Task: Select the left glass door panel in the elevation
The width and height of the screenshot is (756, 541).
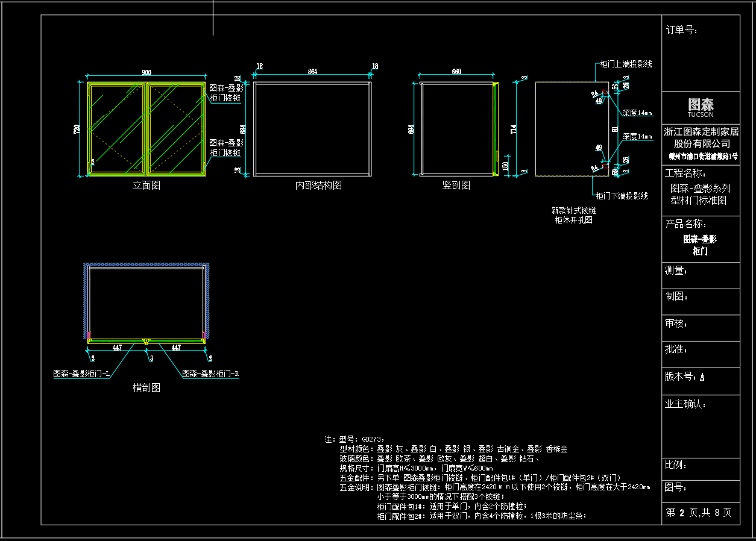Action: pos(116,128)
